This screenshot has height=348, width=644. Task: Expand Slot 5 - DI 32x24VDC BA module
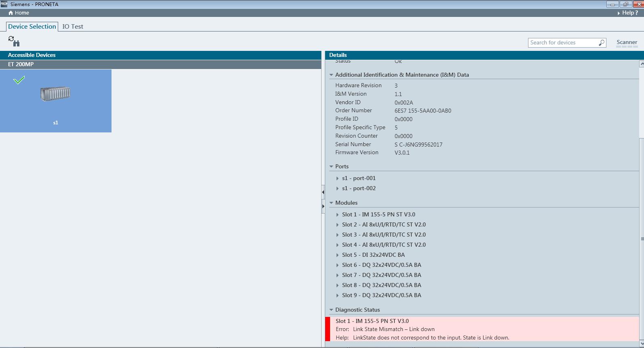(x=338, y=255)
